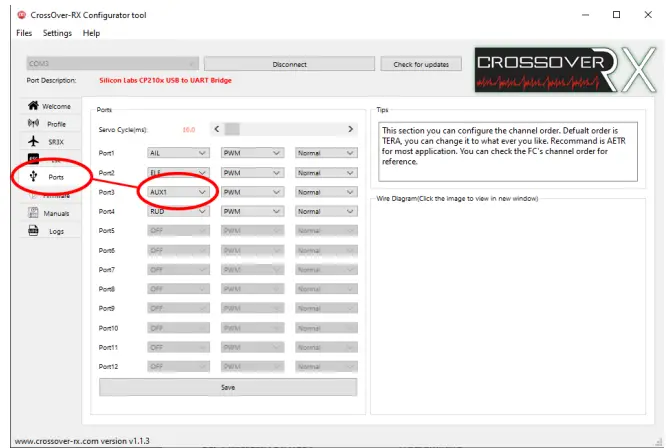
Task: Open Port4 Normal direction dropdown
Action: (326, 211)
